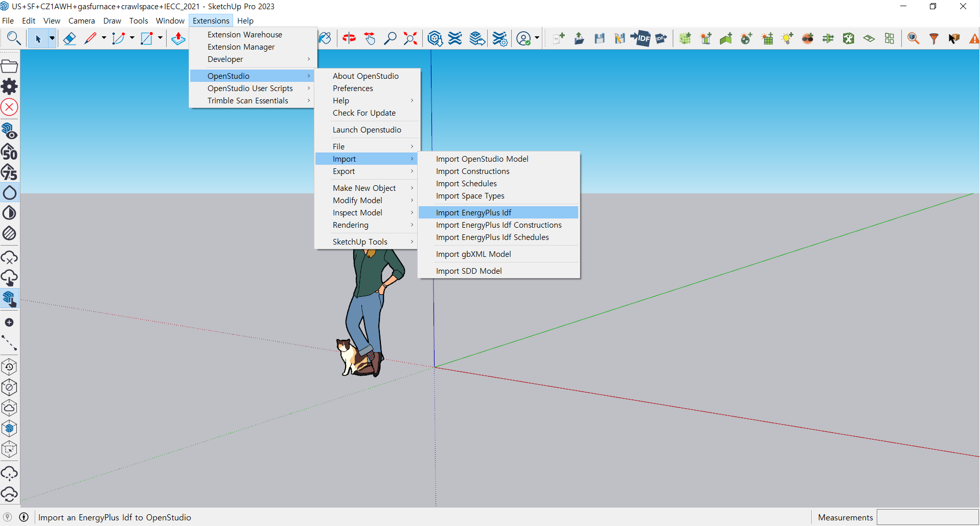Click the New OpenStudio Model icon
980x526 pixels.
[559, 38]
